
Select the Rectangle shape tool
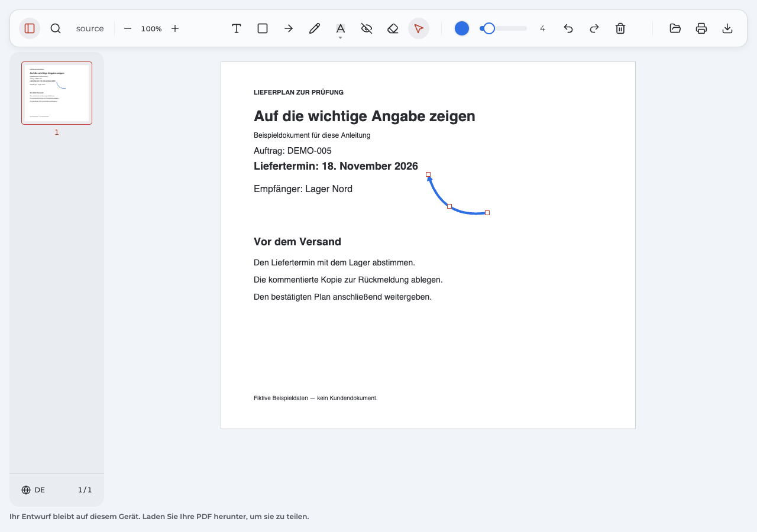(x=263, y=28)
